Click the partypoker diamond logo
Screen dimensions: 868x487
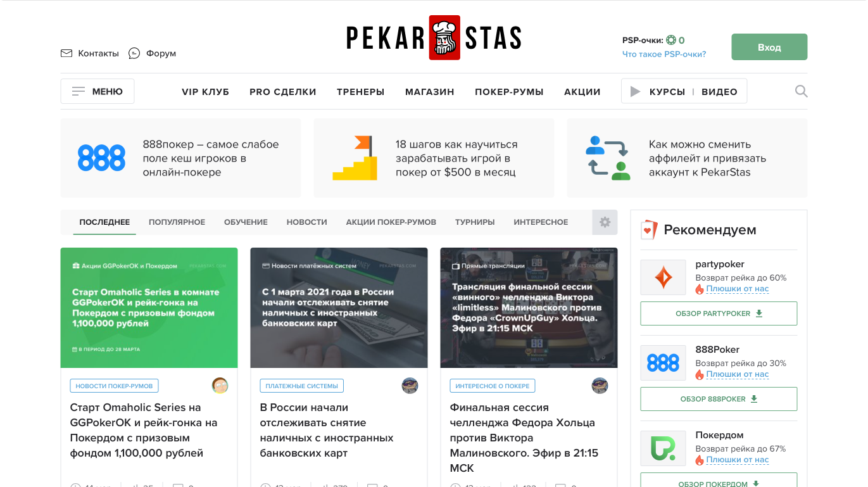click(x=663, y=277)
